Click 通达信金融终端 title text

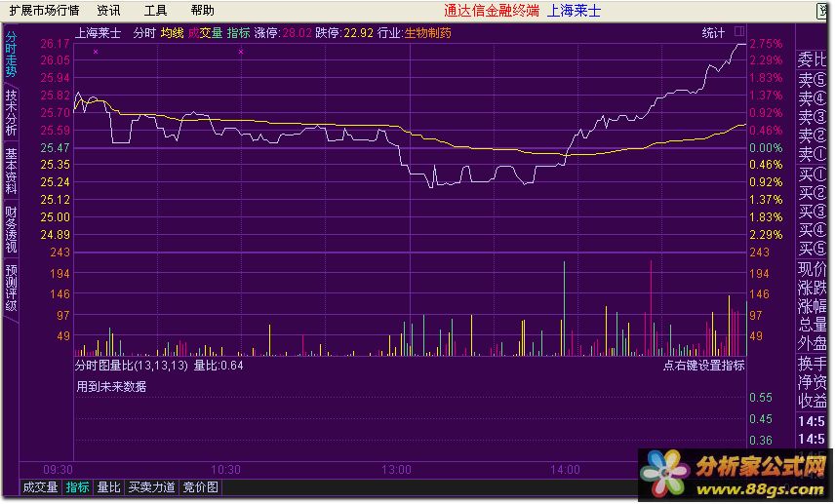(x=492, y=11)
